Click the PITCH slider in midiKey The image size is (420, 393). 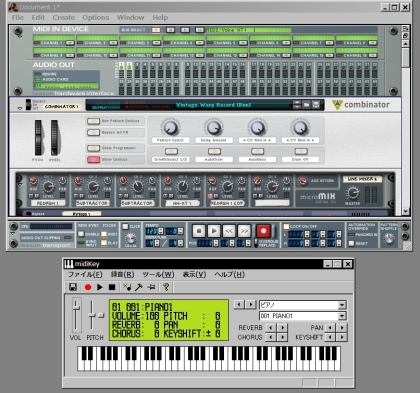[91, 315]
